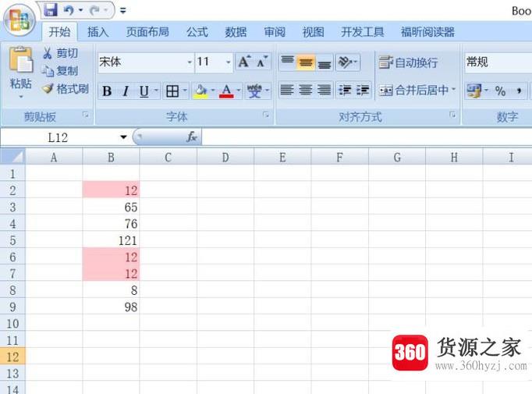The image size is (532, 394).
Task: Center text horizontally
Action: pyautogui.click(x=306, y=91)
